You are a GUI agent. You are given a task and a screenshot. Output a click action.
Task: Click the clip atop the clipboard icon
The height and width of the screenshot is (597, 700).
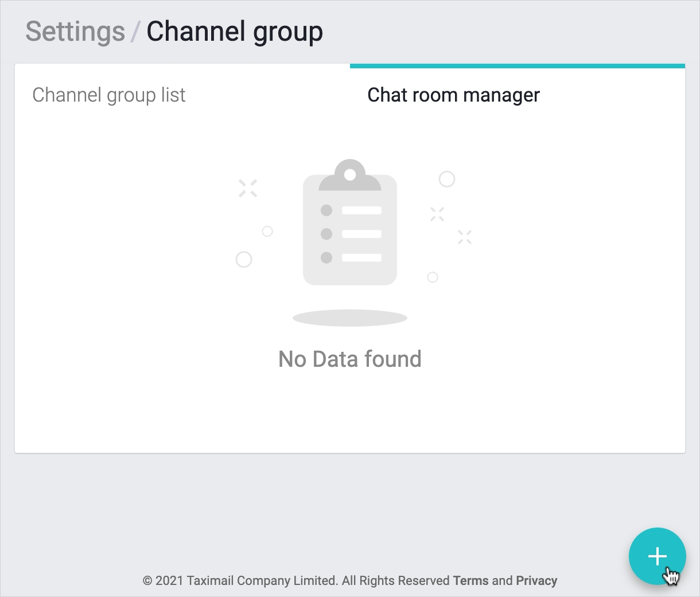click(x=350, y=175)
